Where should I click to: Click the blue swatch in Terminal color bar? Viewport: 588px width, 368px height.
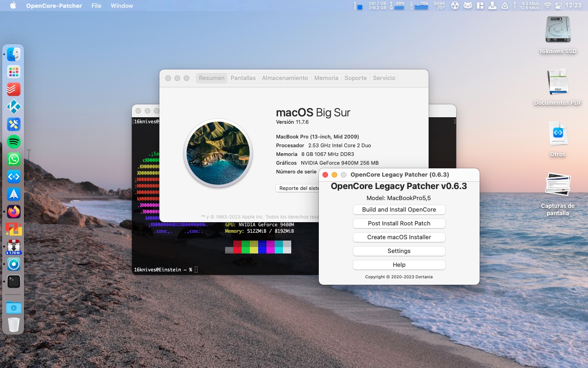(262, 247)
